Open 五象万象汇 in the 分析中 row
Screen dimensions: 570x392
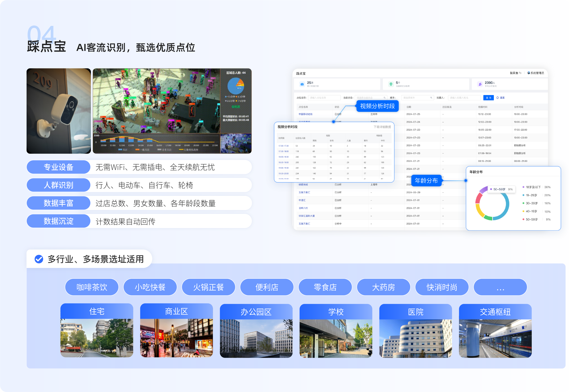pyautogui.click(x=304, y=224)
